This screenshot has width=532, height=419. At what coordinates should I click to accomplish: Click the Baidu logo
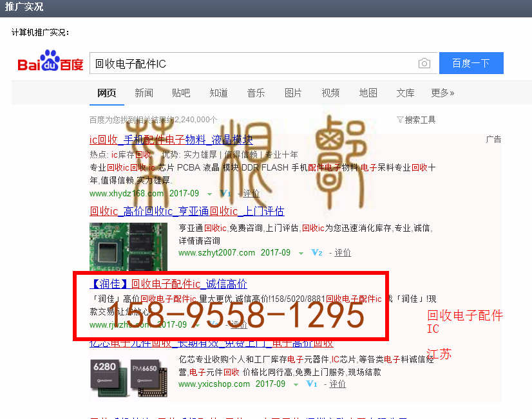[50, 61]
